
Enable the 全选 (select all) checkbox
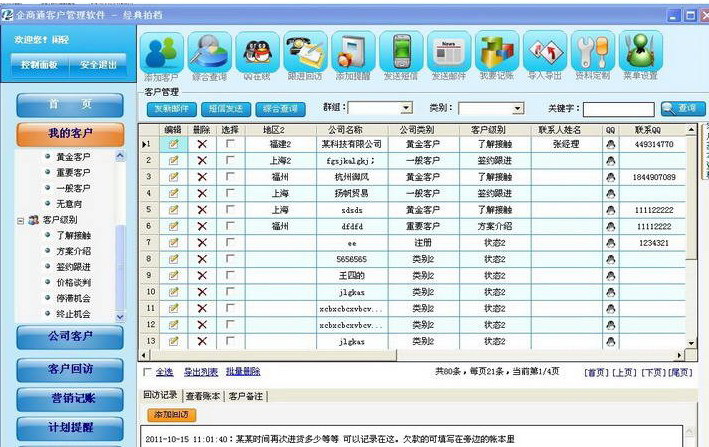click(x=147, y=372)
